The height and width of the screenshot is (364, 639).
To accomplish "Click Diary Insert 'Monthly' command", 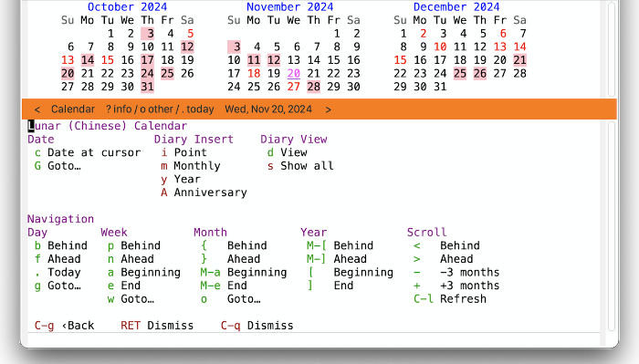I will (190, 166).
